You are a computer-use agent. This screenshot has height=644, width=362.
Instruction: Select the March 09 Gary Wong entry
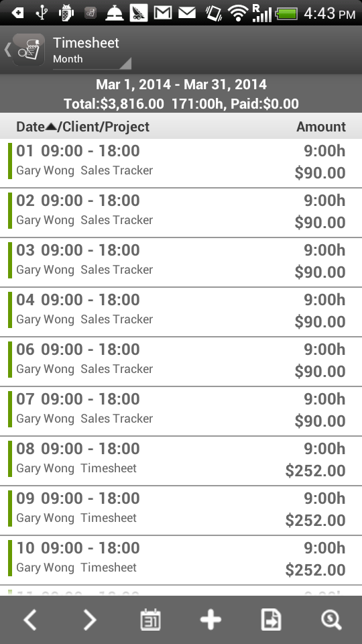pos(181,511)
